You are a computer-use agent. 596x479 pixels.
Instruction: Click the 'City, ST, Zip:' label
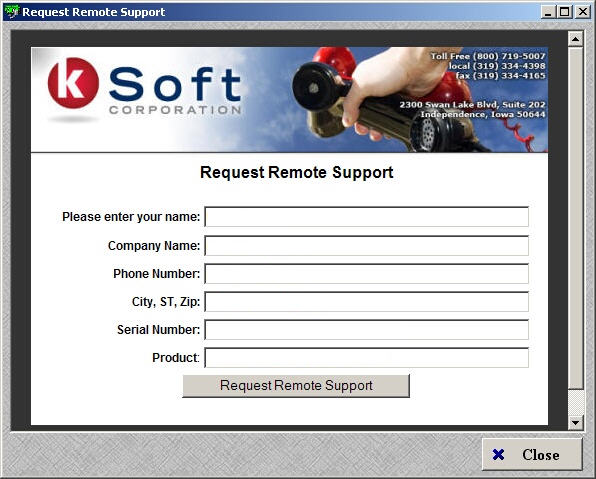point(166,301)
